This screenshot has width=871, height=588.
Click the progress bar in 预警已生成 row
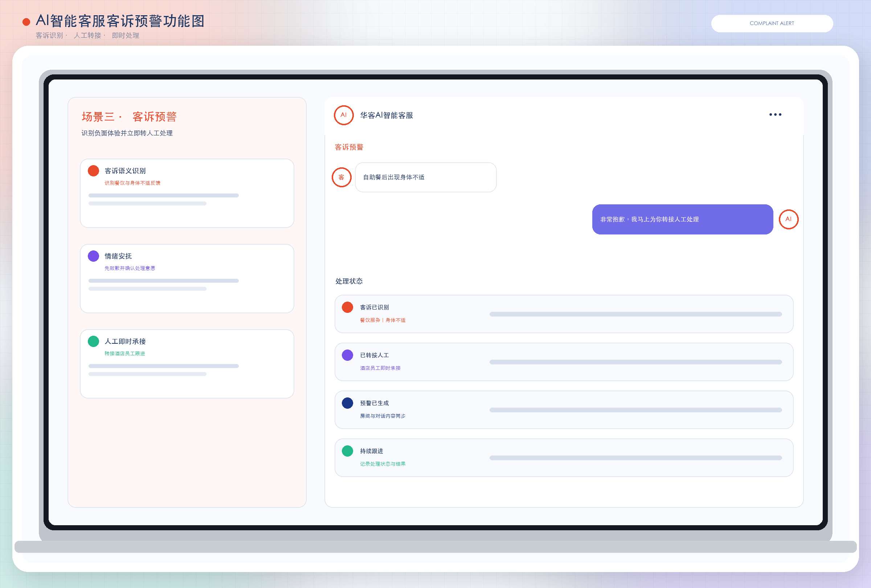[x=635, y=410]
